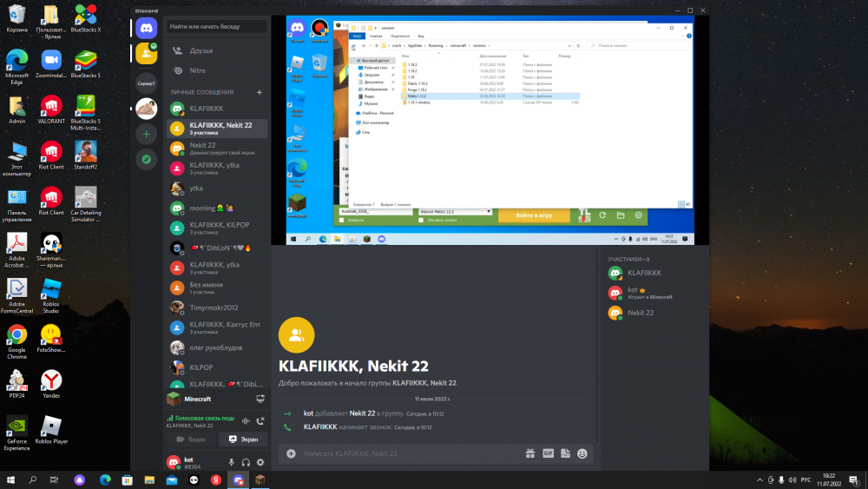Image resolution: width=868 pixels, height=489 pixels.
Task: Open File Explorer on taskbar
Action: tap(149, 480)
